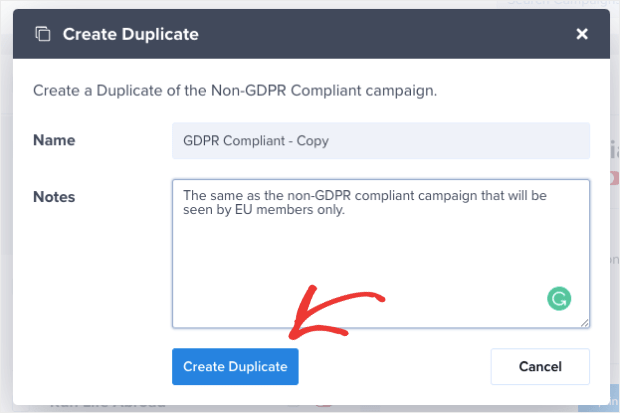The width and height of the screenshot is (620, 413).
Task: Place cursor after 'EU members only.' in Notes
Action: pyautogui.click(x=346, y=210)
